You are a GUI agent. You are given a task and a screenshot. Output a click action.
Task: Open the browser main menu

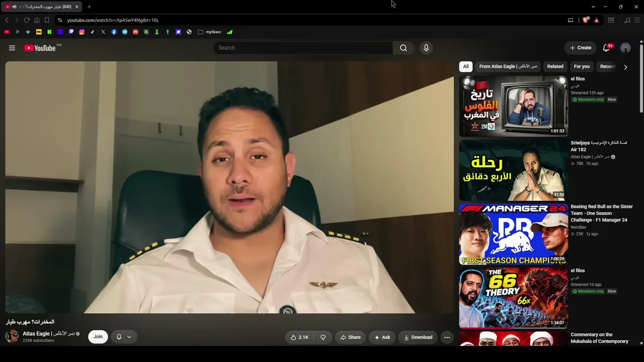pyautogui.click(x=637, y=20)
